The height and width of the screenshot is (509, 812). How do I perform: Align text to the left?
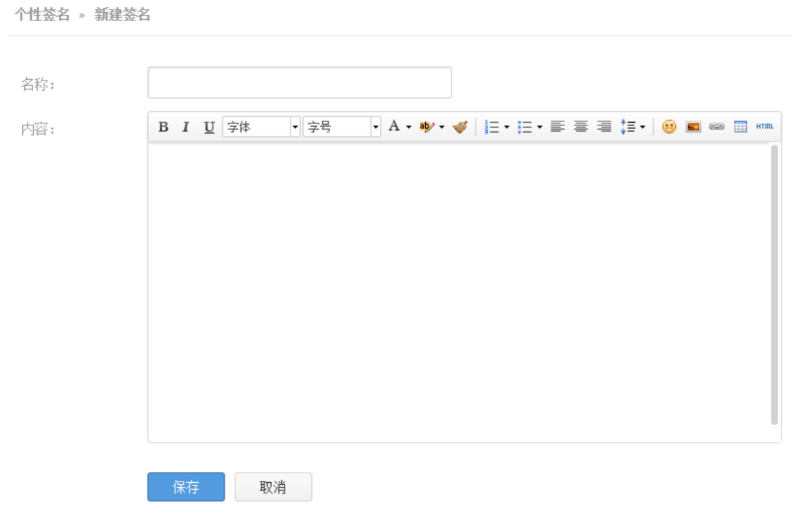tap(558, 127)
